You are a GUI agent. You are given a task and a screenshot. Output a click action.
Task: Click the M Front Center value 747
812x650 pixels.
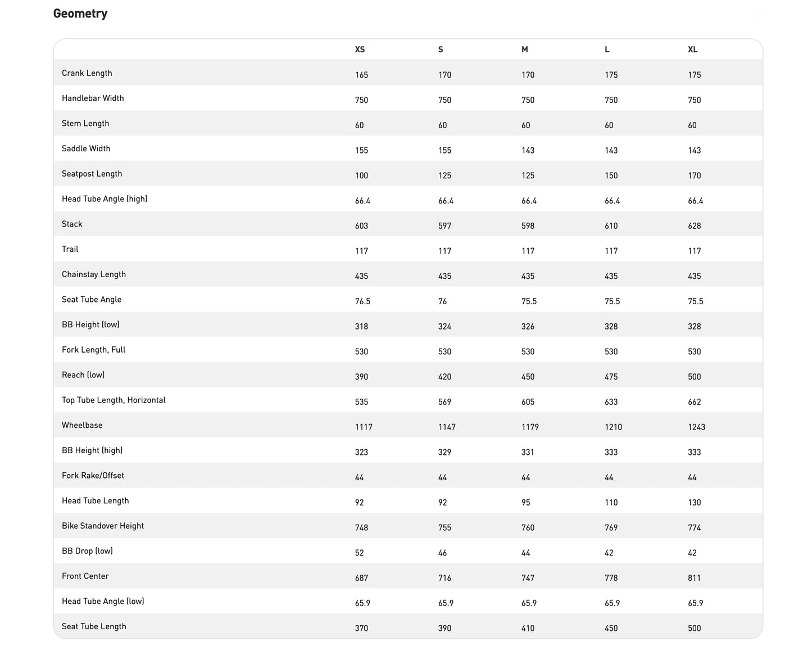tap(528, 578)
